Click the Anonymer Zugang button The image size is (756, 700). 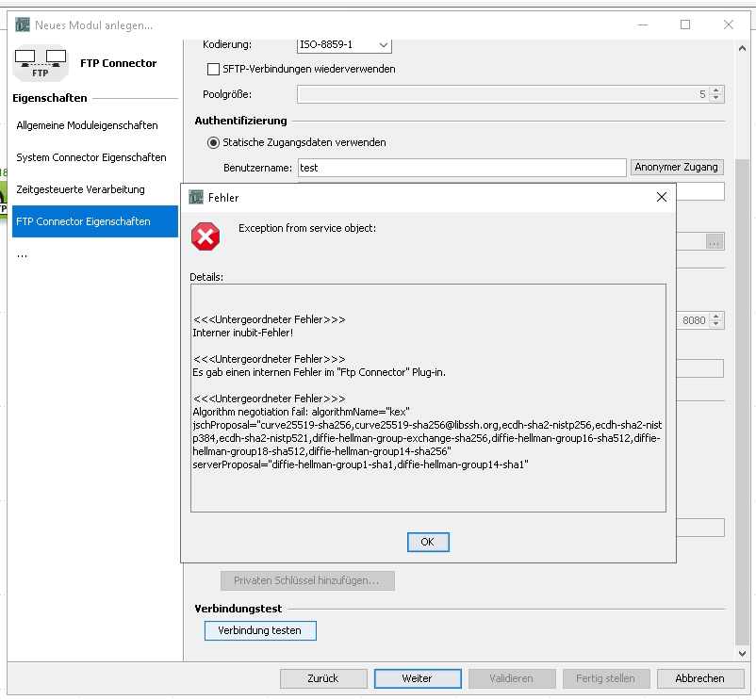tap(676, 167)
